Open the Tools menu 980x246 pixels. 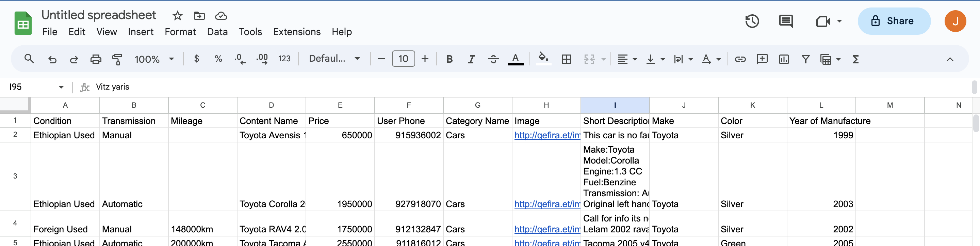click(250, 32)
